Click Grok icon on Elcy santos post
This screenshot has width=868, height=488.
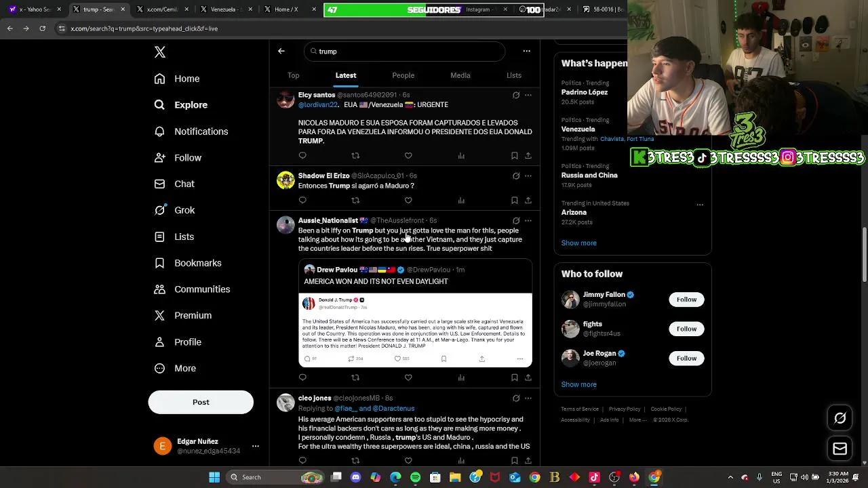516,96
